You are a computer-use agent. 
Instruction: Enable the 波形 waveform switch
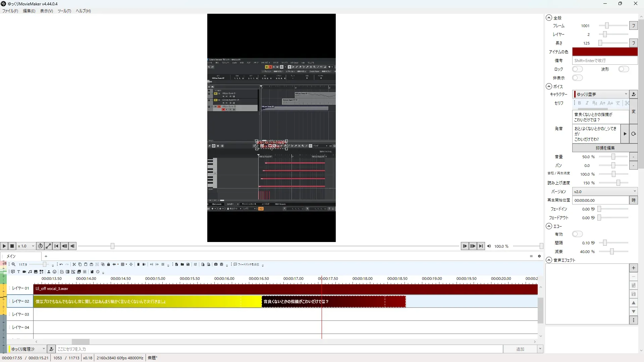[x=624, y=69]
